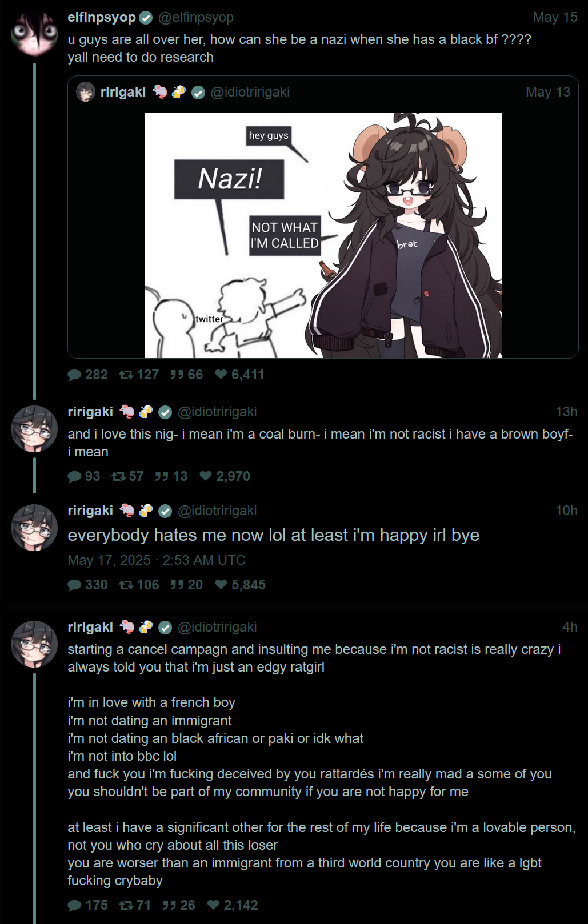Like the post with 5,845 hearts
Image resolution: width=588 pixels, height=924 pixels.
click(x=221, y=585)
